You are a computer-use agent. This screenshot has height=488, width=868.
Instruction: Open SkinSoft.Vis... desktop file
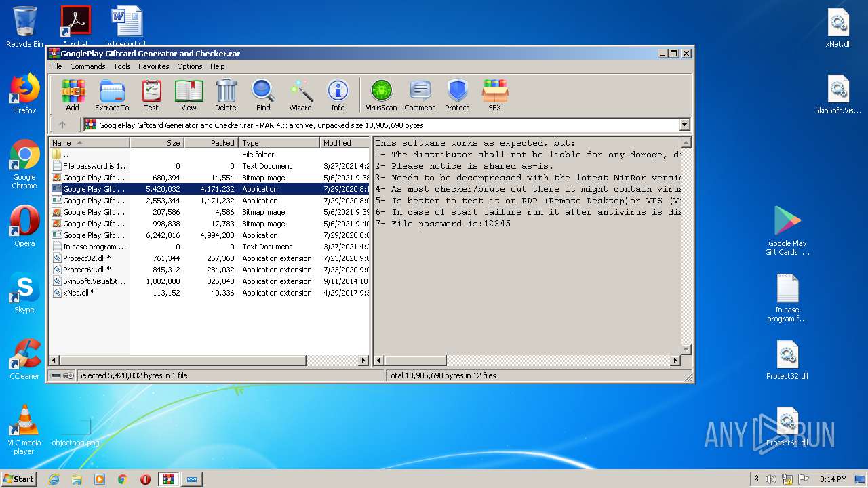pyautogui.click(x=839, y=95)
